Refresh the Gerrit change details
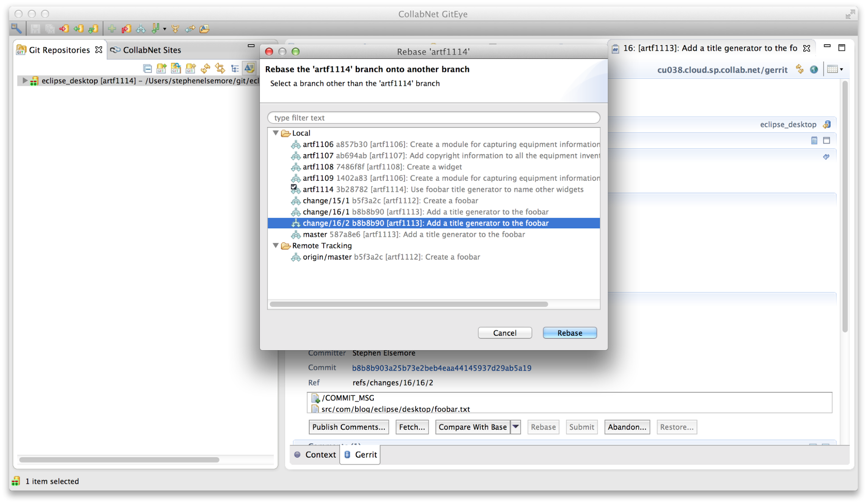867x504 pixels. point(799,69)
